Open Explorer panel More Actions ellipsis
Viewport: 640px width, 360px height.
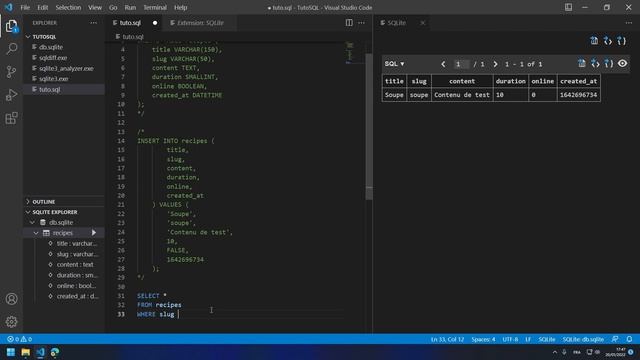93,23
